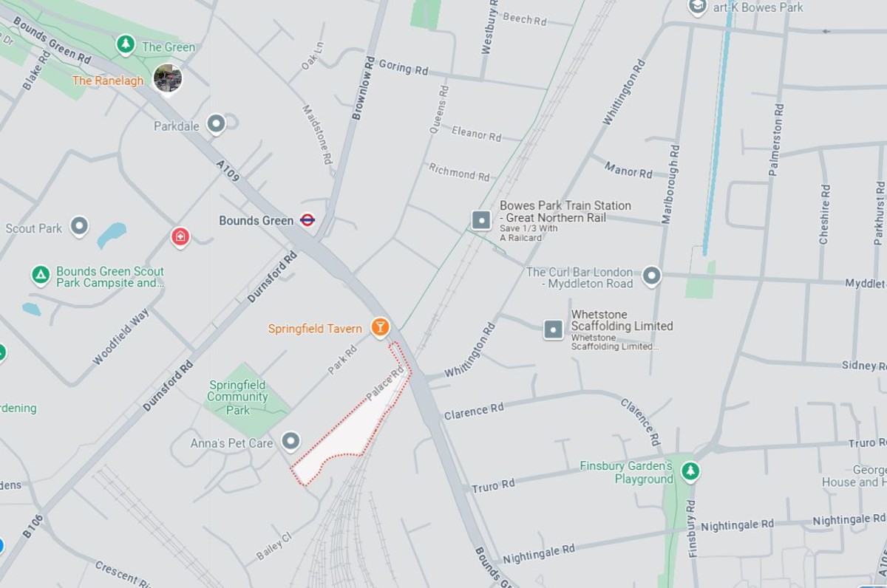Click the Parkdale location pin
This screenshot has height=588, width=887.
216,124
